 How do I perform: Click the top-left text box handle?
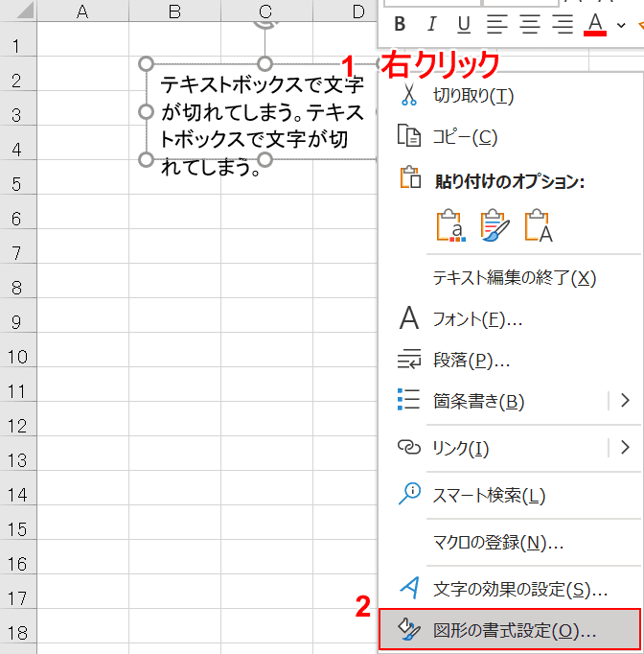click(x=146, y=64)
